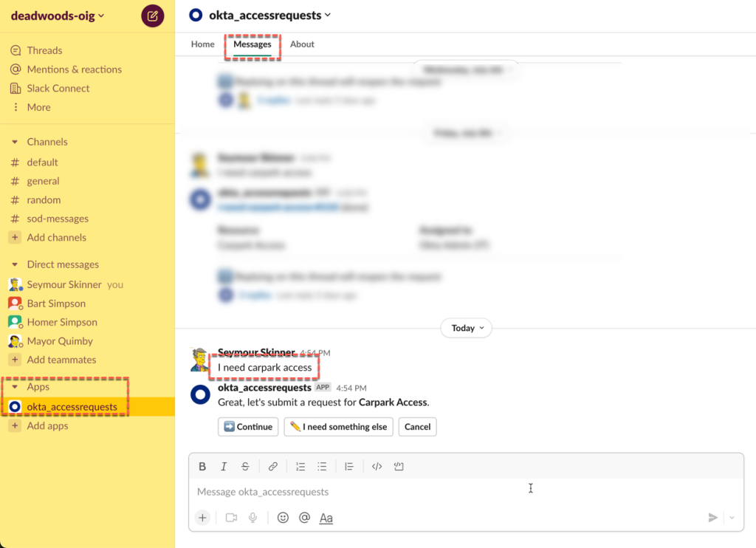Toggle italic formatting in composer
Viewport: 756px width, 548px height.
tap(224, 467)
